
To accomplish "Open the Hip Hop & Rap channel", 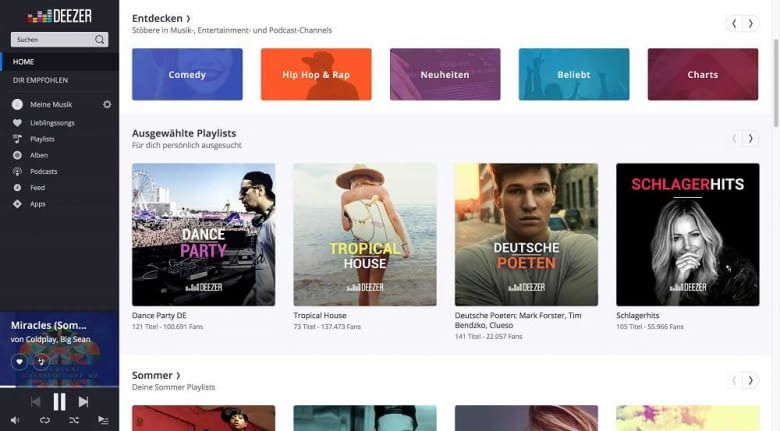I will [x=315, y=75].
